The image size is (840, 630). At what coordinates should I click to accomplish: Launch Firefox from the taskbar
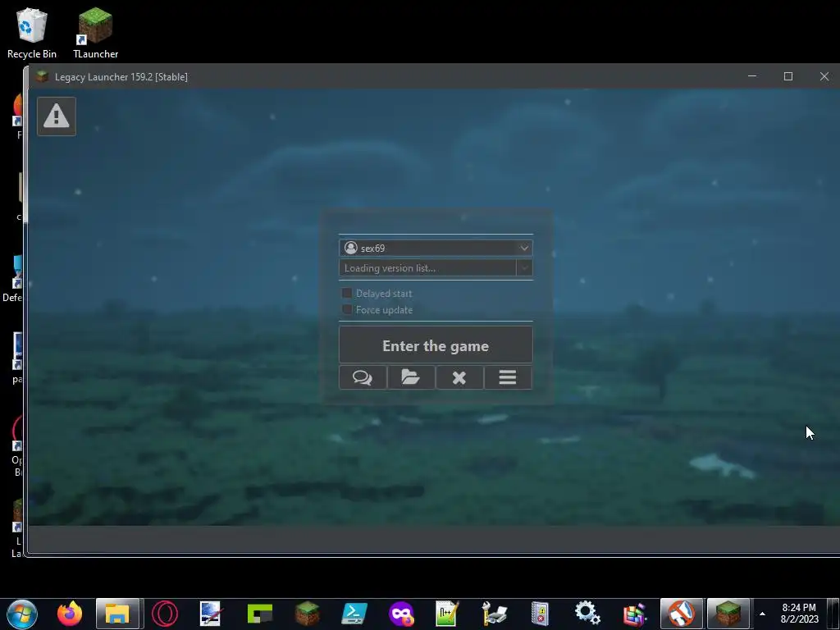coord(70,614)
